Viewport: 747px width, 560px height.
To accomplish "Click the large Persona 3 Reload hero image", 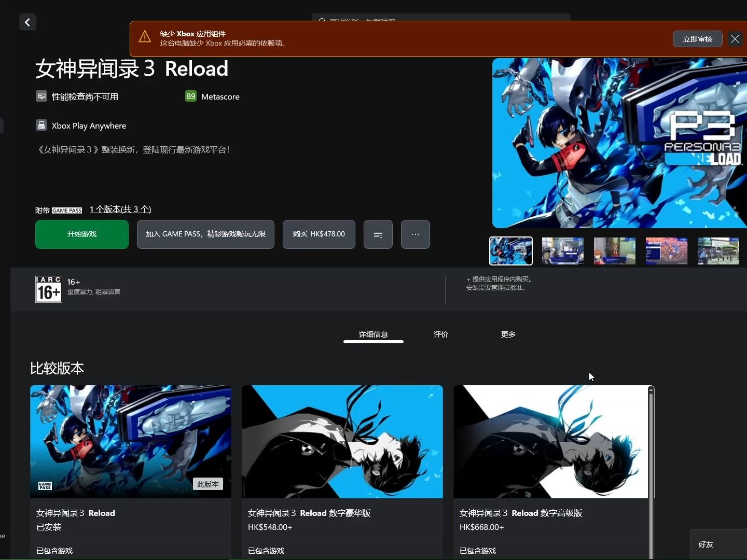I will [x=619, y=143].
